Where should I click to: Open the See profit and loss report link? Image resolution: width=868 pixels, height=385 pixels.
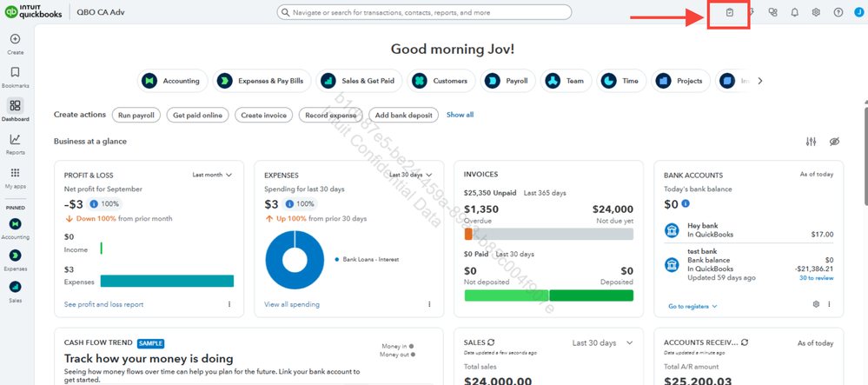pos(103,304)
